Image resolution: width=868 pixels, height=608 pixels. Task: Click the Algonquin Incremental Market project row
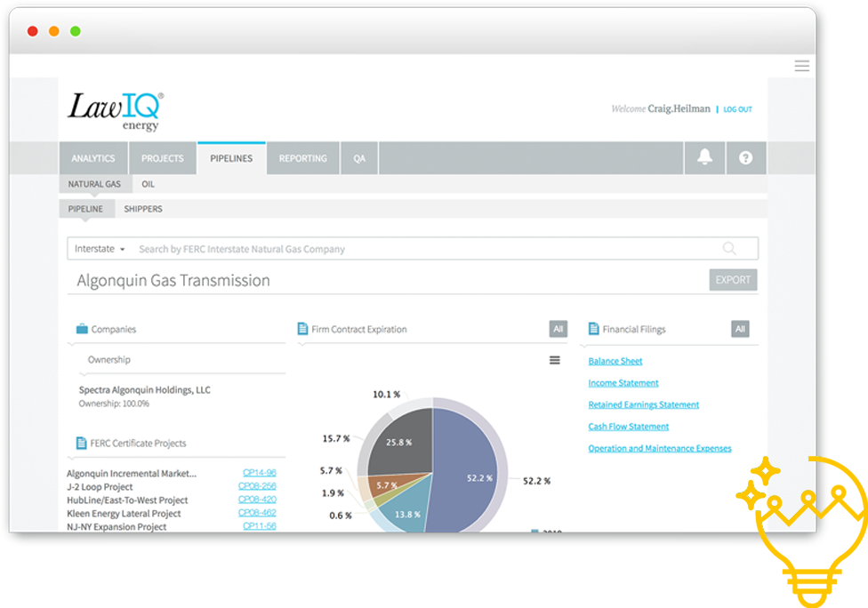[172, 473]
